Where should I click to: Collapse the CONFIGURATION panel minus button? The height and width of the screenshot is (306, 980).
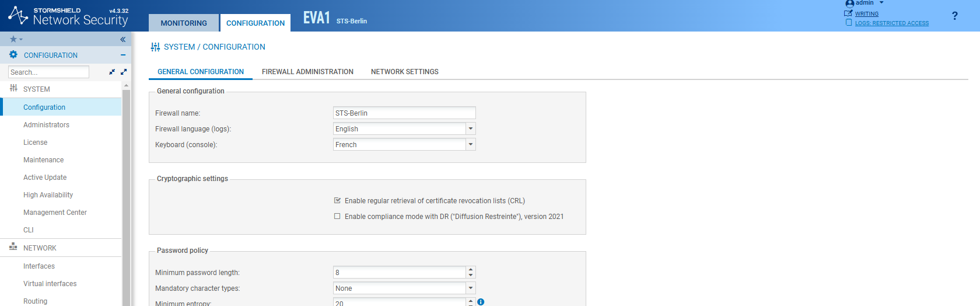pos(123,55)
